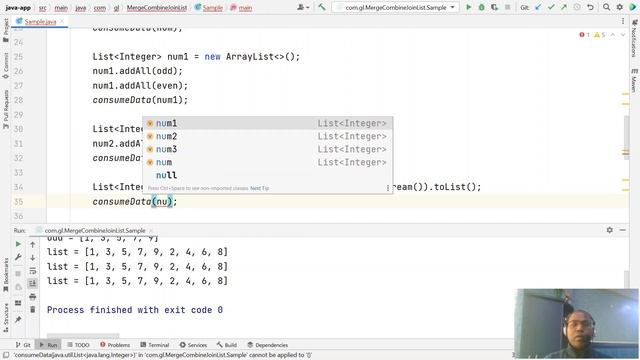This screenshot has width=640, height=360.
Task: Open IDE settings gear in the top toolbar
Action: [620, 7]
